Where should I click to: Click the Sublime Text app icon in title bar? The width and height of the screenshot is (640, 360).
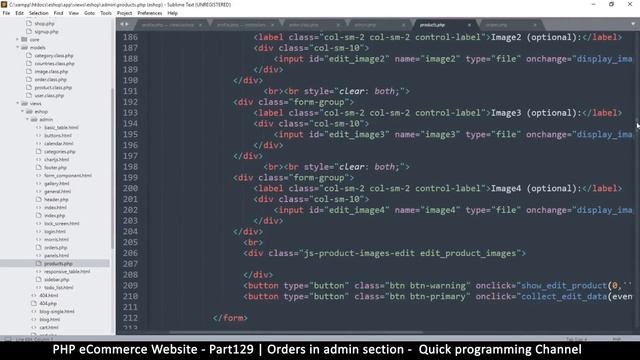pos(4,4)
